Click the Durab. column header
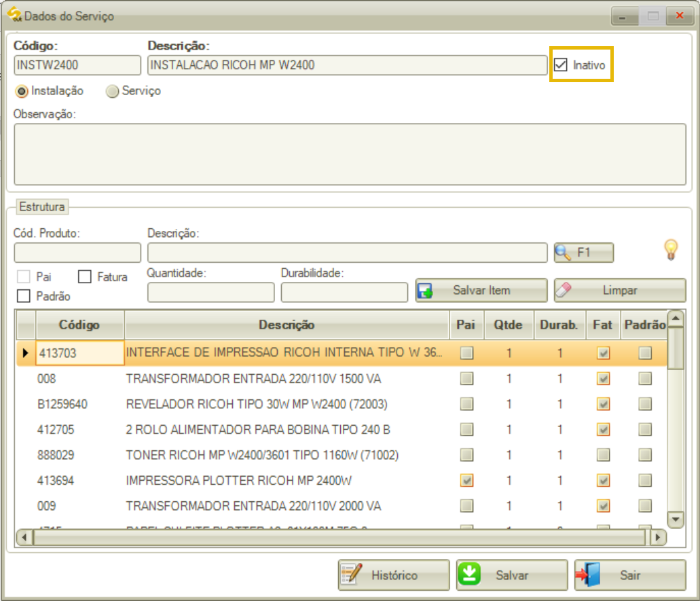The image size is (700, 601). pyautogui.click(x=559, y=325)
